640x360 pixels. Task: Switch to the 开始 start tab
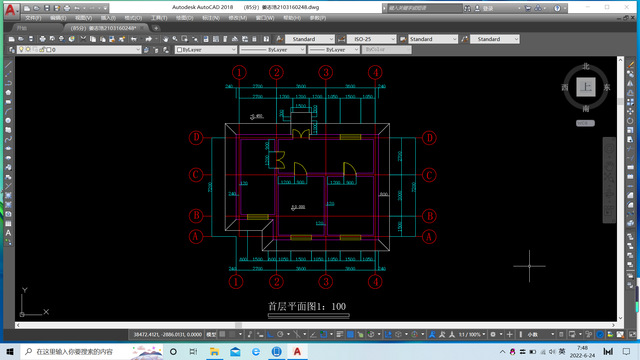(x=22, y=28)
